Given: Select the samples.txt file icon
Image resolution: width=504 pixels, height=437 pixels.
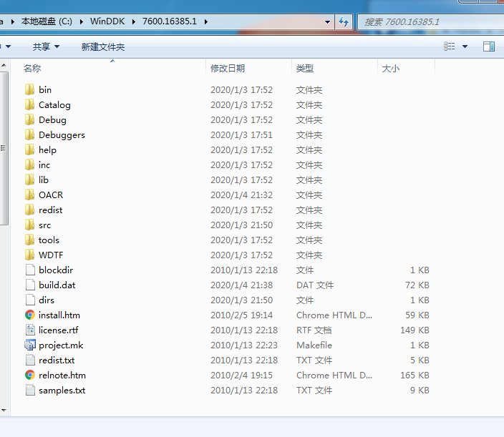Looking at the screenshot, I should pyautogui.click(x=30, y=390).
